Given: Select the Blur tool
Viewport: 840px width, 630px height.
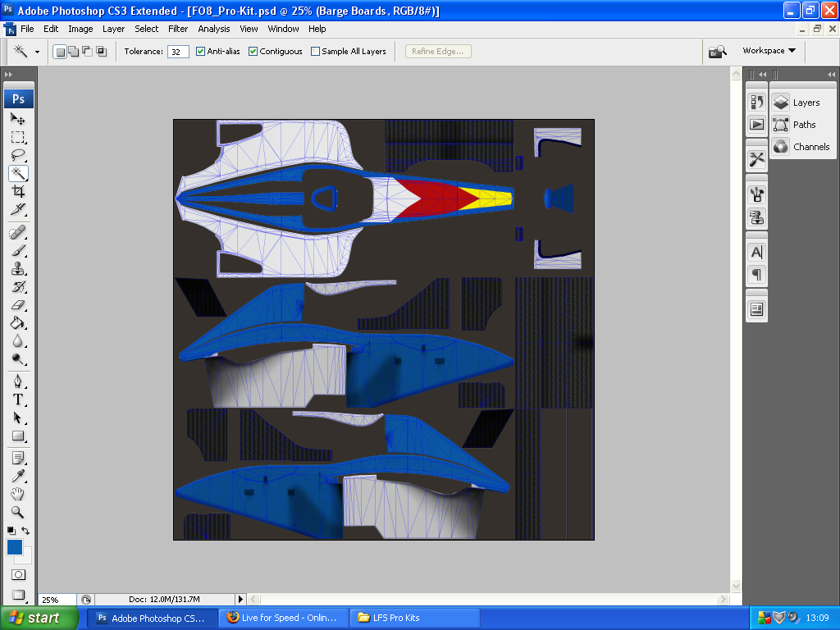Looking at the screenshot, I should [x=18, y=341].
